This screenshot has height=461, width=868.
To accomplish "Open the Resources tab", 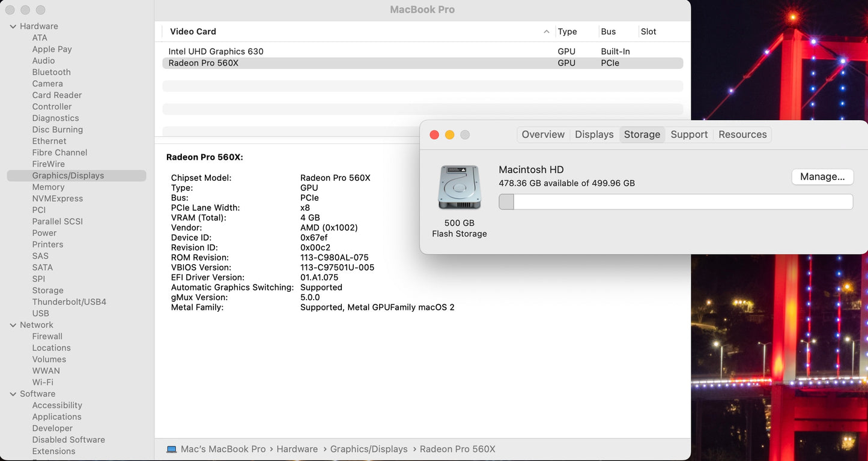I will 742,134.
